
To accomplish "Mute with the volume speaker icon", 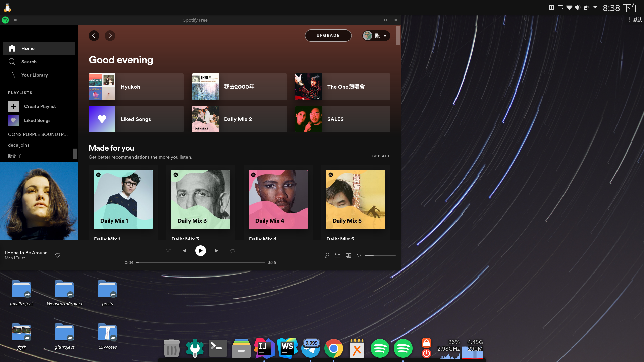I will click(359, 255).
